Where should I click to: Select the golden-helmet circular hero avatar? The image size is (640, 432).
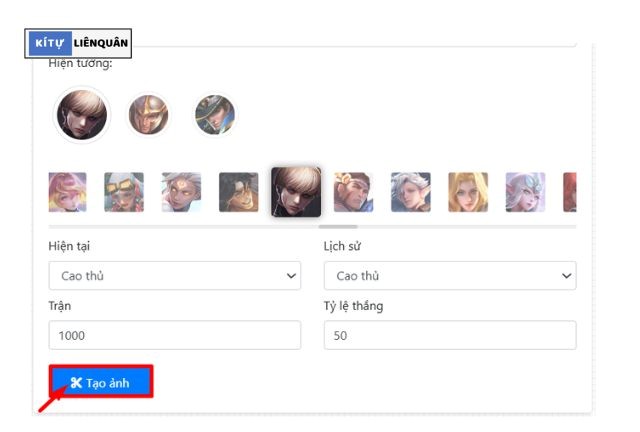[149, 115]
